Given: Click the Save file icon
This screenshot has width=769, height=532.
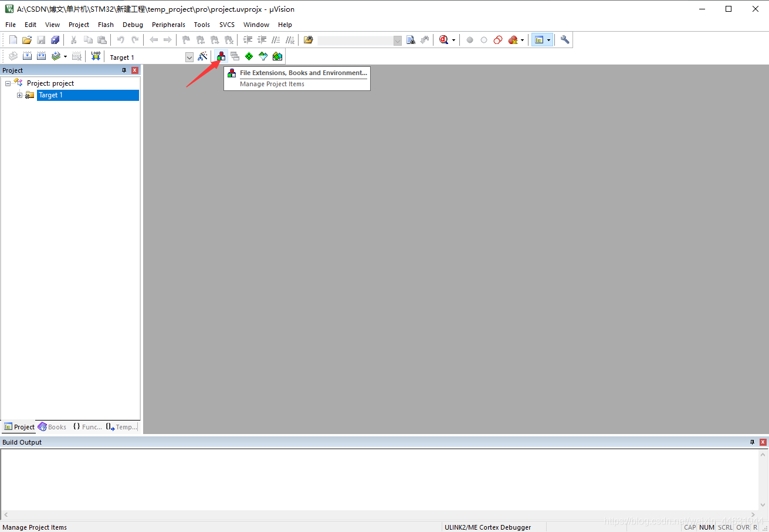Looking at the screenshot, I should click(x=41, y=40).
